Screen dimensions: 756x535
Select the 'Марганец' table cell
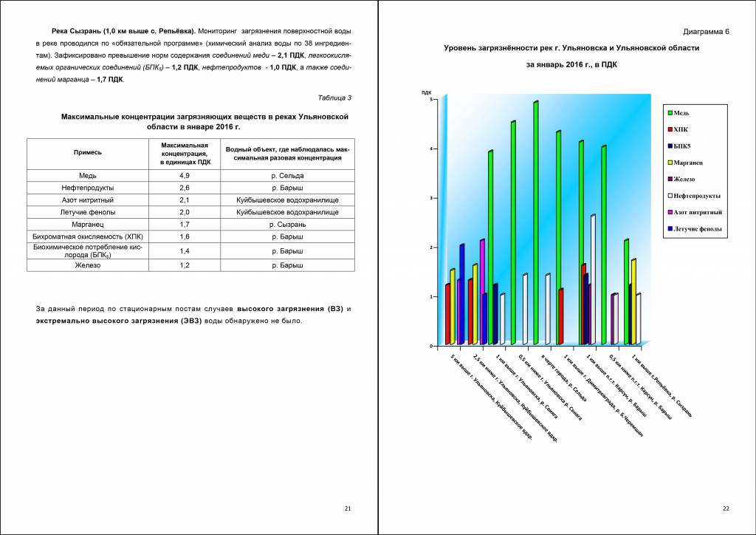pos(88,225)
